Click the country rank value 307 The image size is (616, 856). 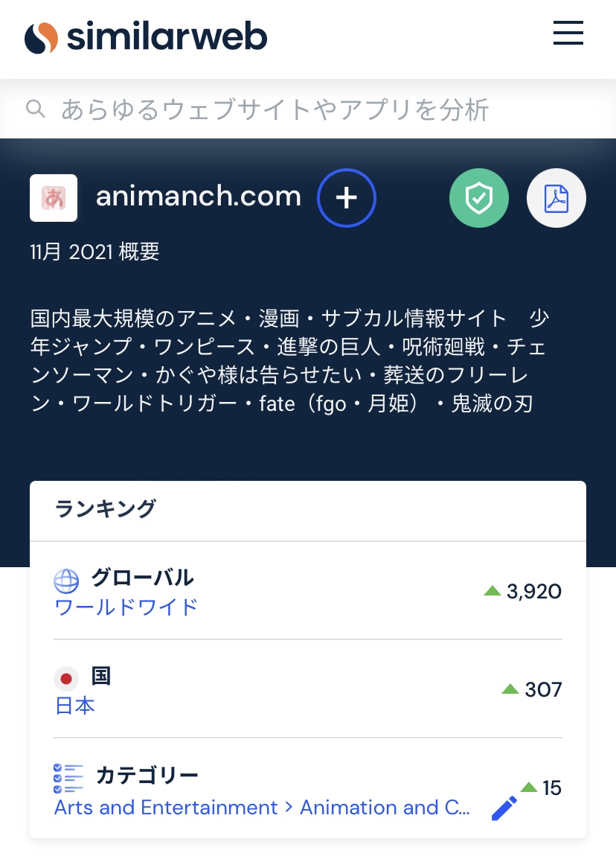543,690
